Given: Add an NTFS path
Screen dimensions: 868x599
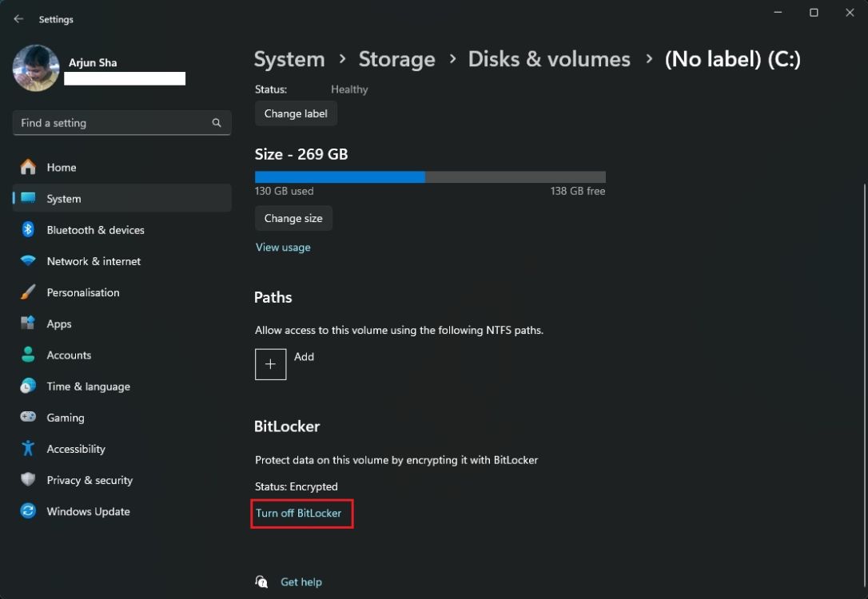Looking at the screenshot, I should (270, 363).
